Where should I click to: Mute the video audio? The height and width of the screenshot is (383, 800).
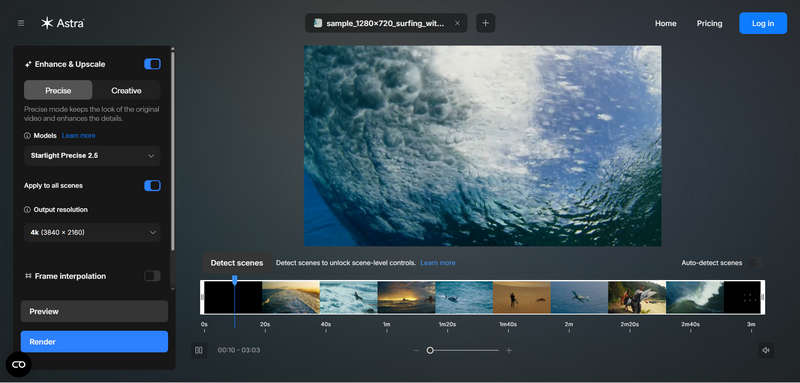point(765,350)
